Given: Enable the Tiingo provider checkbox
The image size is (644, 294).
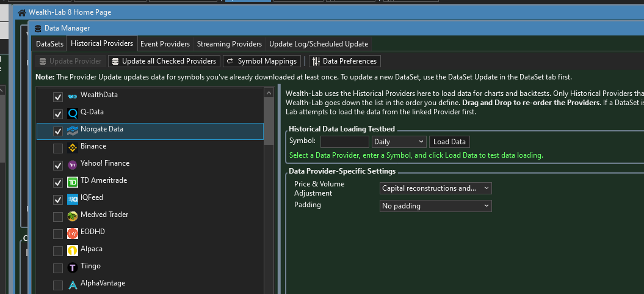Looking at the screenshot, I should coord(58,268).
